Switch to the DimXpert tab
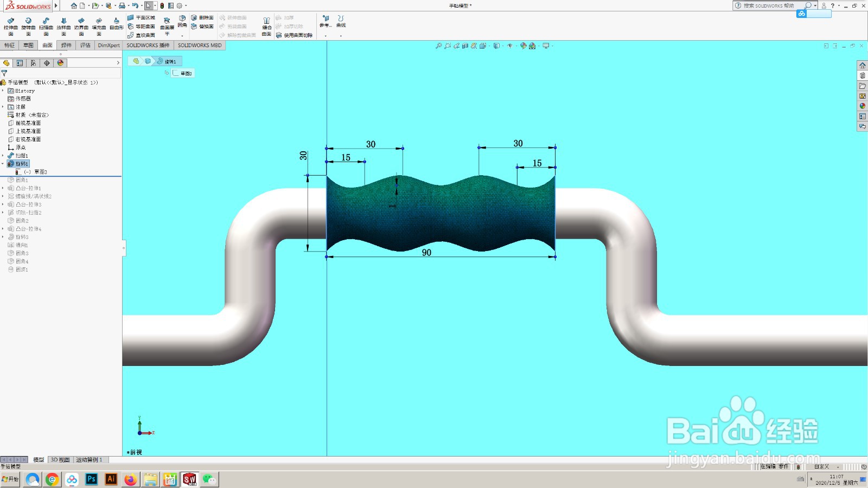 tap(108, 46)
